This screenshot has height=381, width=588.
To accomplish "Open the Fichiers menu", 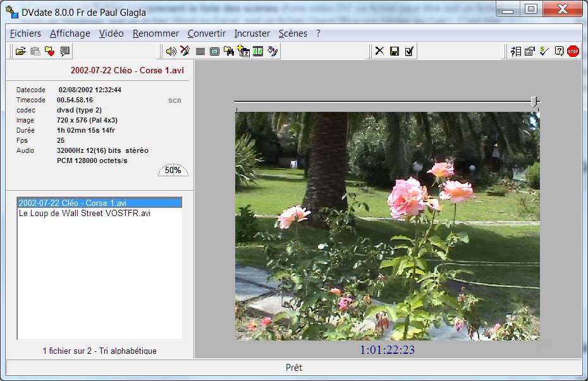I will pos(25,33).
